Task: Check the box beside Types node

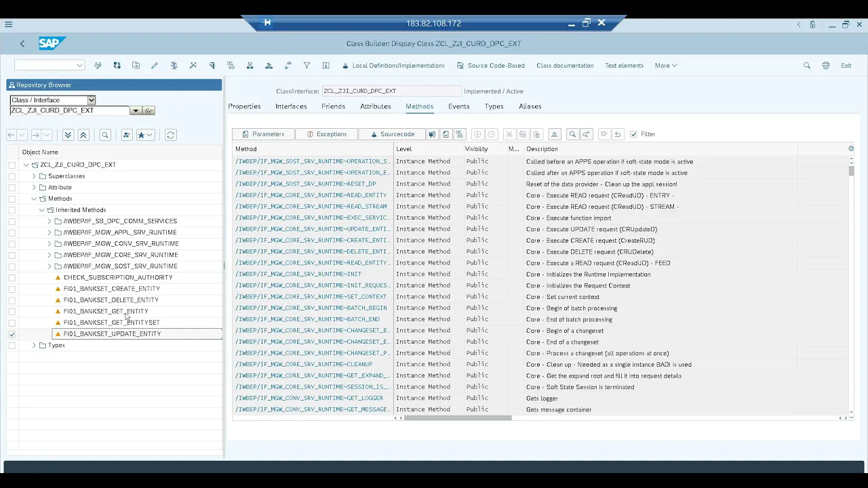Action: click(x=12, y=346)
